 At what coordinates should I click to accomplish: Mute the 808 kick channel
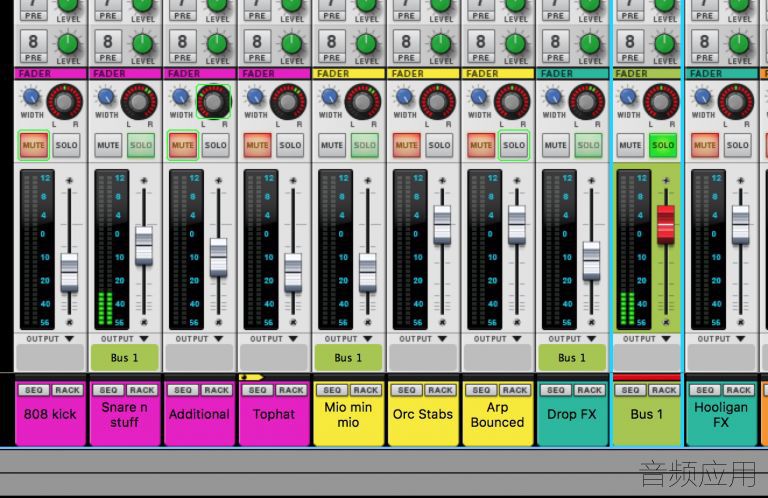point(34,145)
